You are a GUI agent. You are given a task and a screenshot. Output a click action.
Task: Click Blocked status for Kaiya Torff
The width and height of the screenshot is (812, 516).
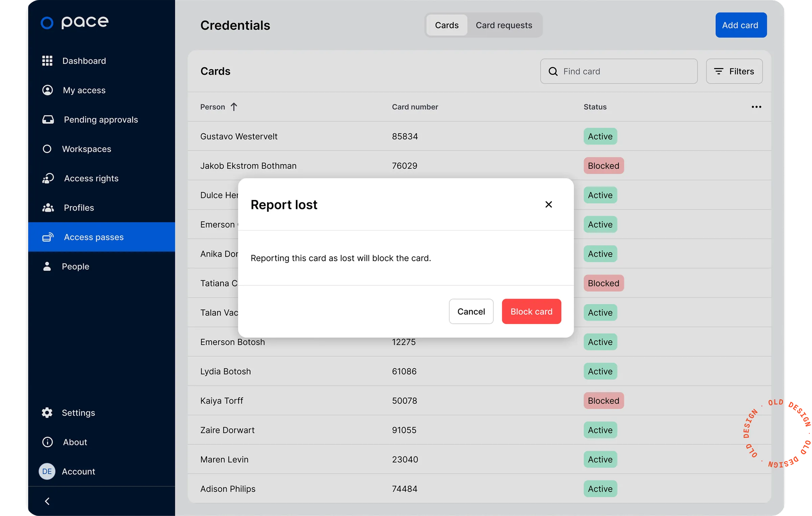tap(603, 401)
